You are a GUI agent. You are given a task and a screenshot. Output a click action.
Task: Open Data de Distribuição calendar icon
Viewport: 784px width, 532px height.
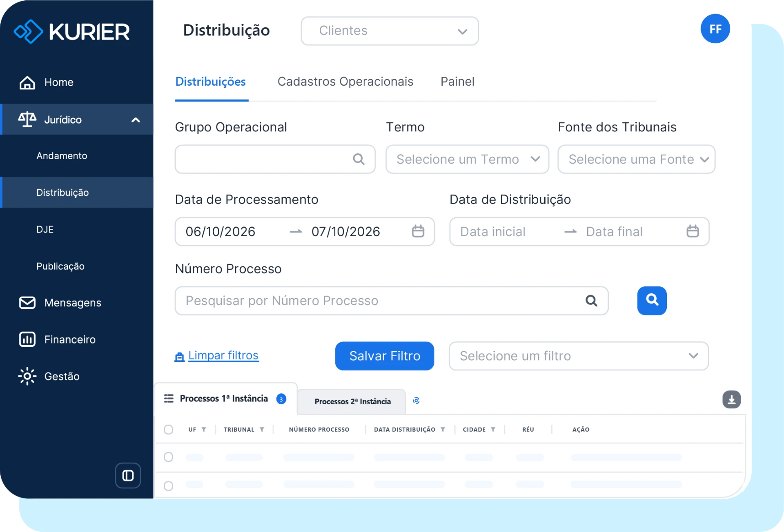tap(693, 231)
